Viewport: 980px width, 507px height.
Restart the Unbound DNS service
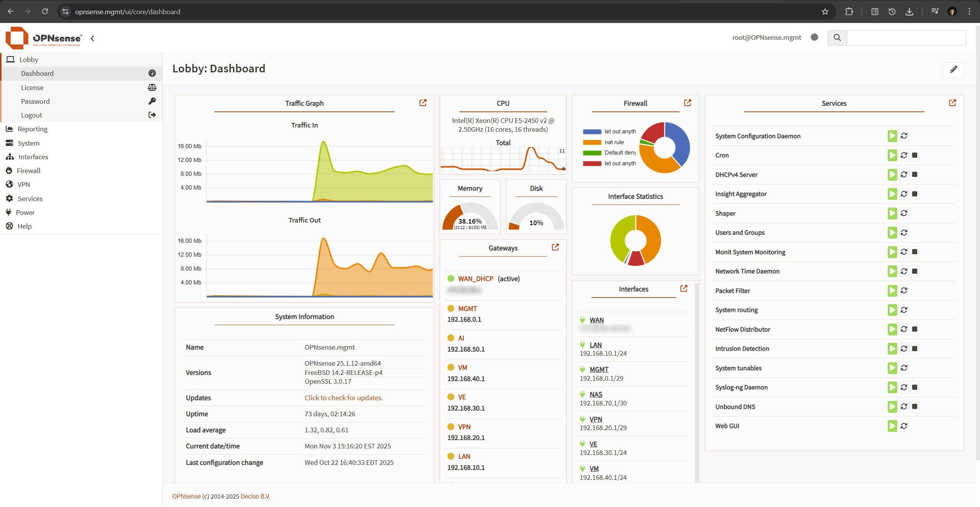click(904, 406)
